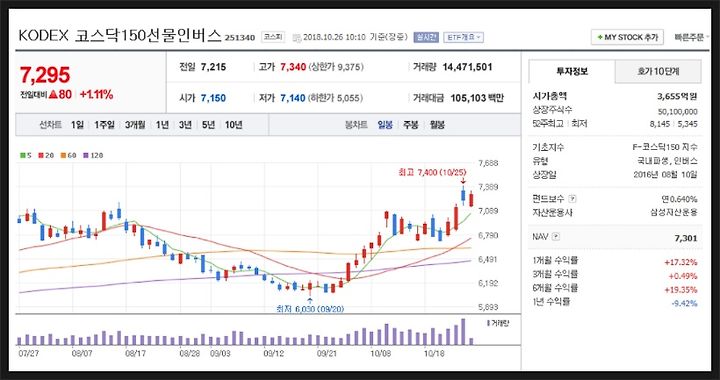This screenshot has height=380, width=720.
Task: Select the 1년 line chart period
Action: pyautogui.click(x=162, y=125)
